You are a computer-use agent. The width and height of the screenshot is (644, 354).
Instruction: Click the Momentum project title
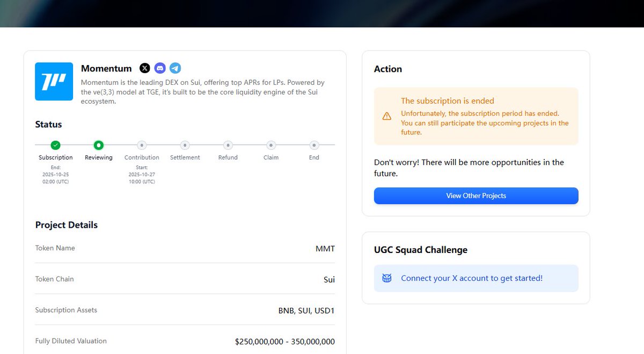pos(106,68)
